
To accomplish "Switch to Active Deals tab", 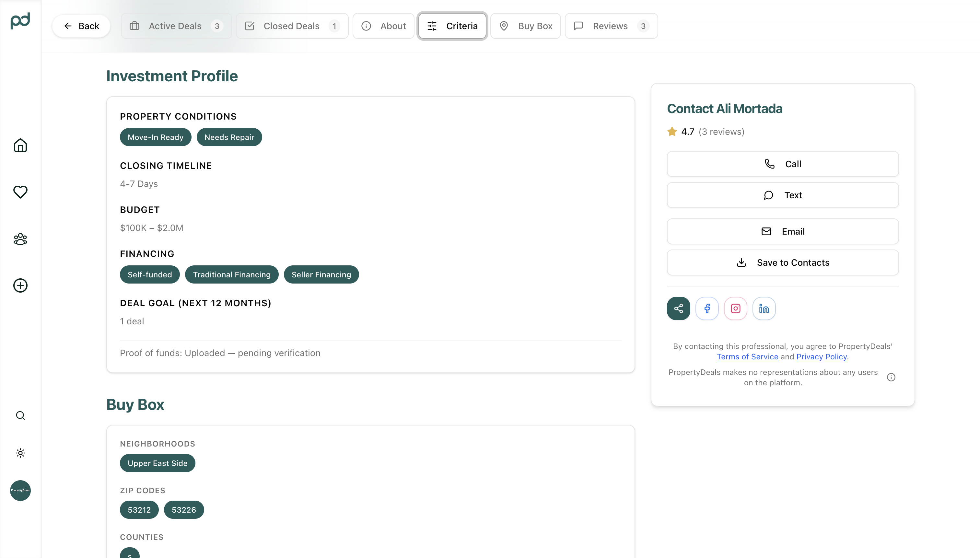I will click(x=176, y=26).
